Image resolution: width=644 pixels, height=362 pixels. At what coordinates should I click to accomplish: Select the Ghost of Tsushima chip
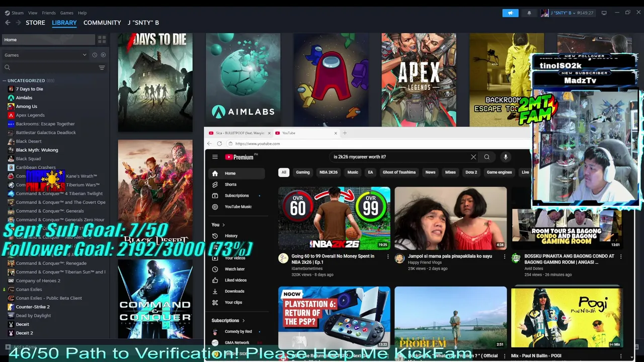coord(399,172)
